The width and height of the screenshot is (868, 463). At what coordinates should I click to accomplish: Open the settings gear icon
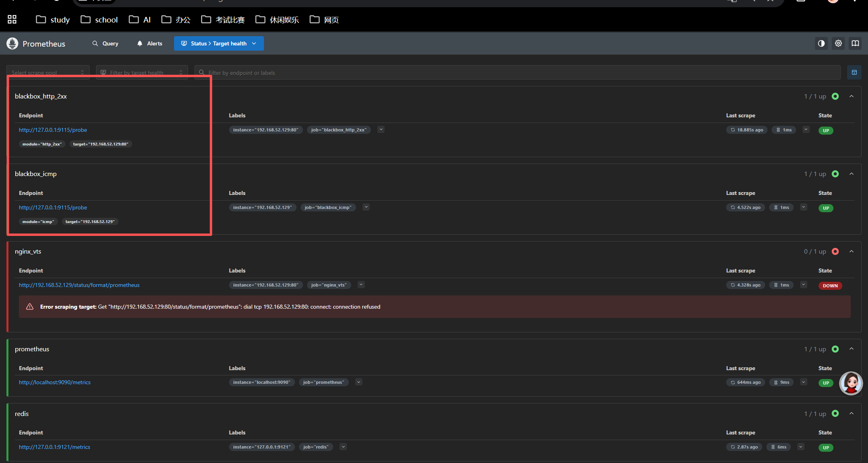click(838, 43)
